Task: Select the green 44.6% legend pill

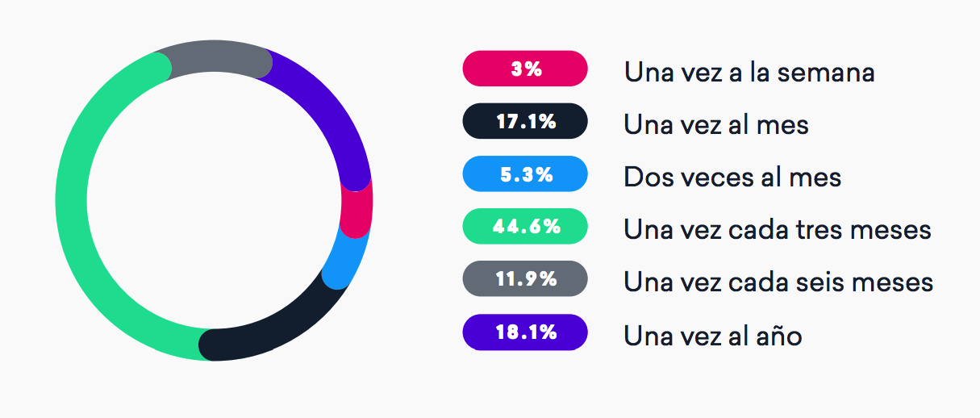Action: (x=525, y=227)
